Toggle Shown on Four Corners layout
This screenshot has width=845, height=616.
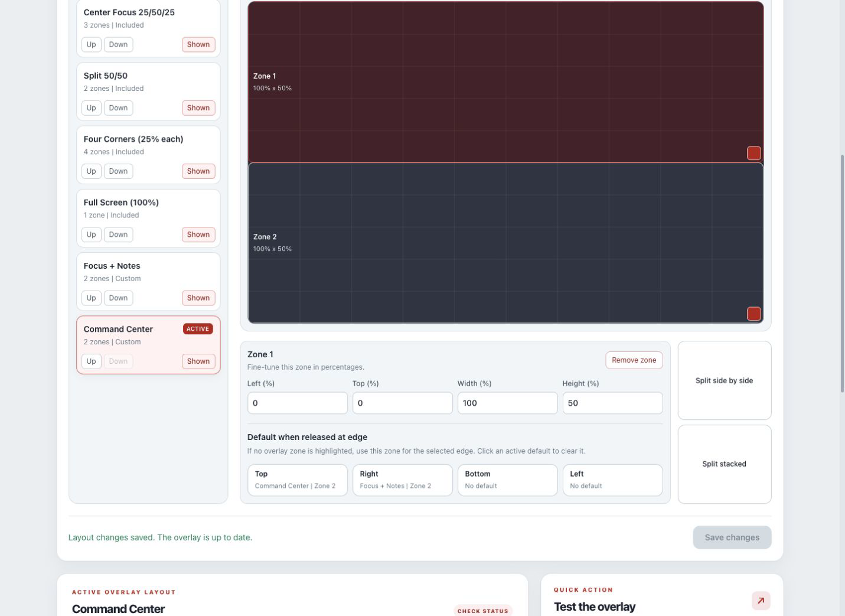click(198, 171)
